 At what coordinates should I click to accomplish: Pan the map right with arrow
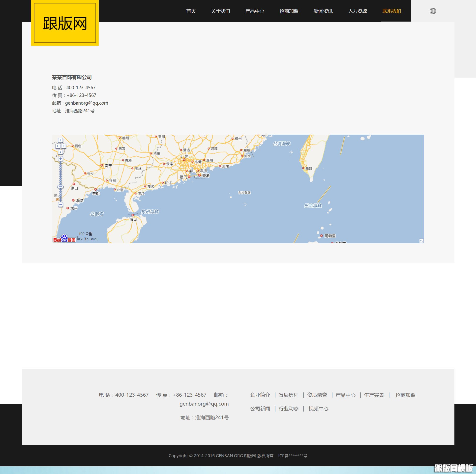(63, 146)
